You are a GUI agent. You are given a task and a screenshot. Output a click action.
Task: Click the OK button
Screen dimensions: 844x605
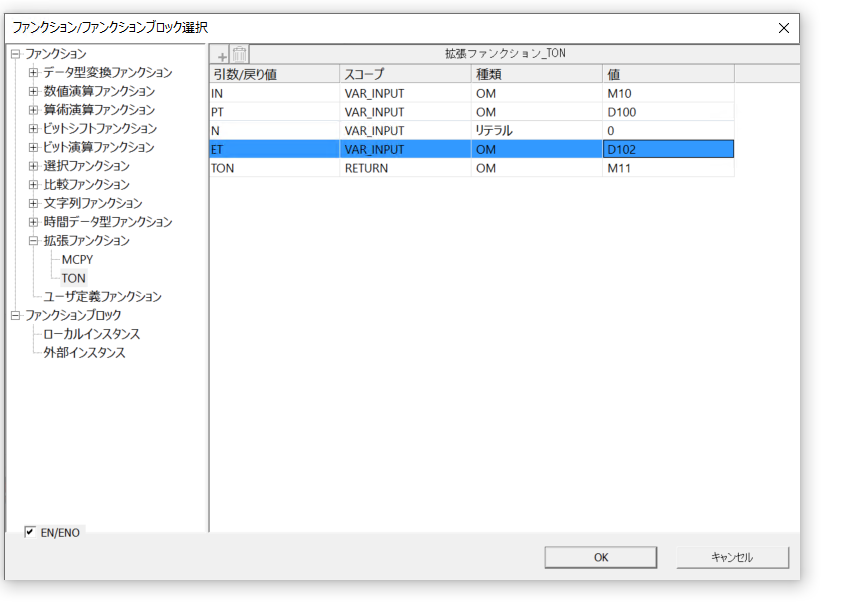coord(600,557)
